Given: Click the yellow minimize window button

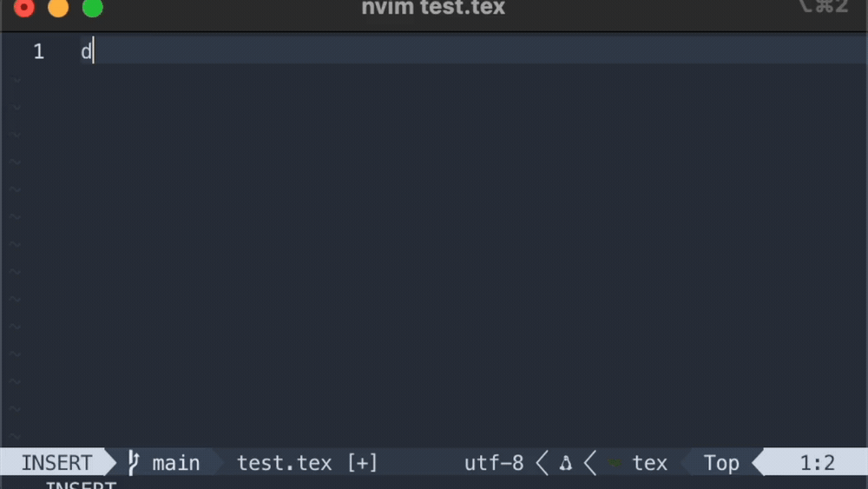Looking at the screenshot, I should (58, 9).
